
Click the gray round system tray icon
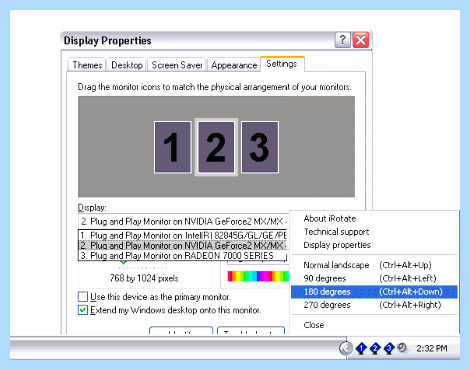(x=402, y=348)
